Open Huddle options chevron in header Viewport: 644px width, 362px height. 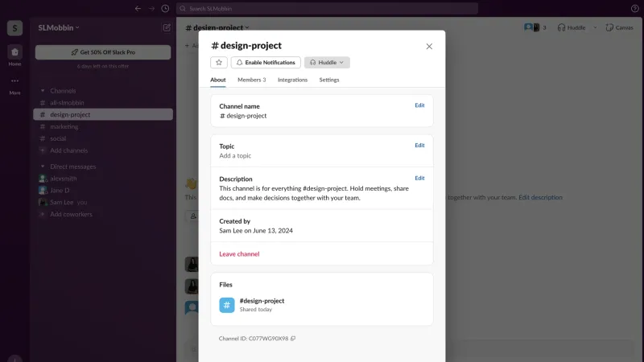click(x=595, y=27)
